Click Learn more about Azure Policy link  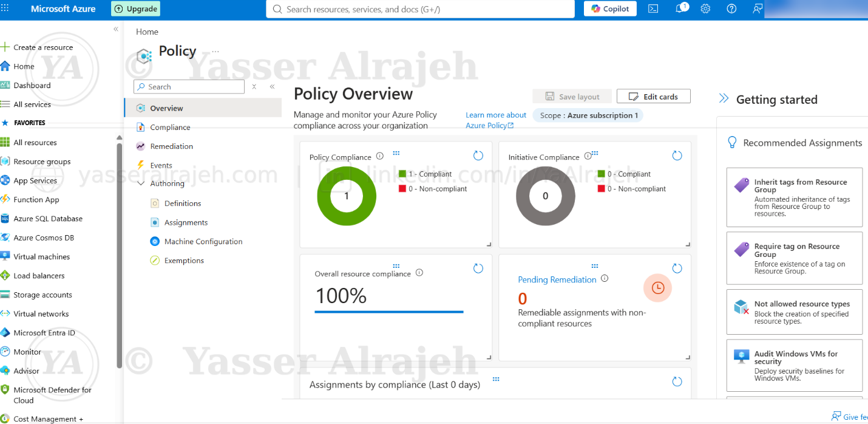click(496, 120)
